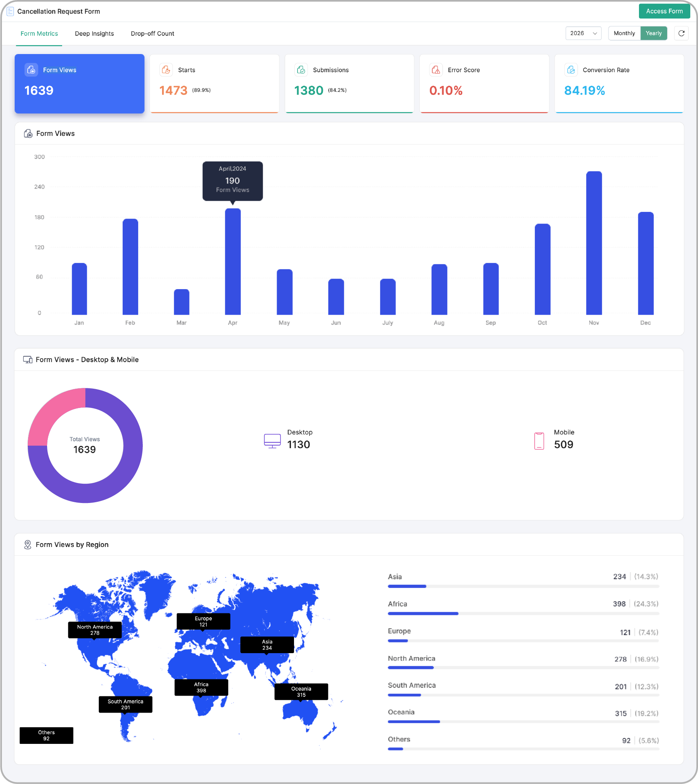Screen dimensions: 698x784
Task: Click the Oceania 315 map label
Action: tap(301, 692)
